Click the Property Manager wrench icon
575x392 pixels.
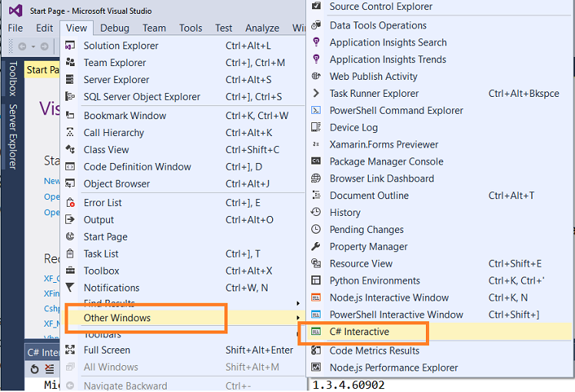point(316,246)
